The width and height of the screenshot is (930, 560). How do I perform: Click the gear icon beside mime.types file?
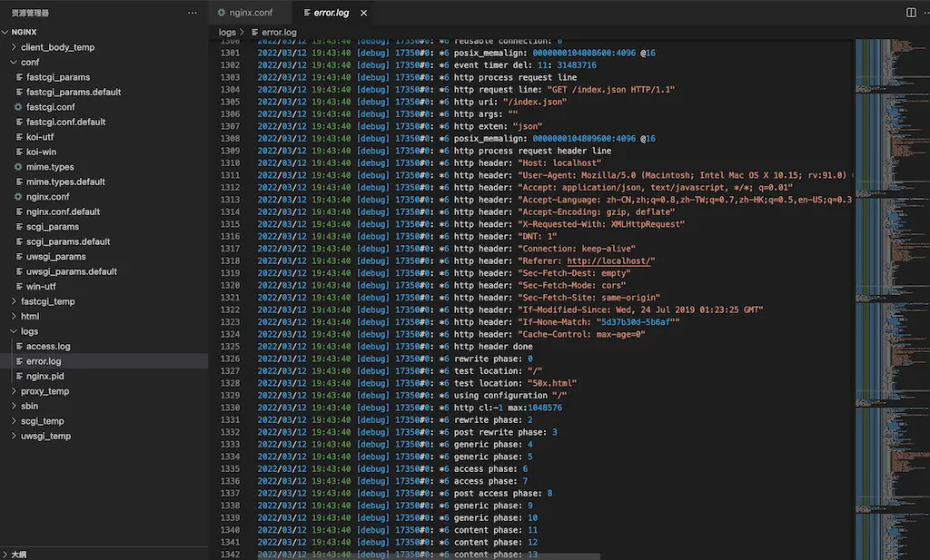tap(18, 167)
